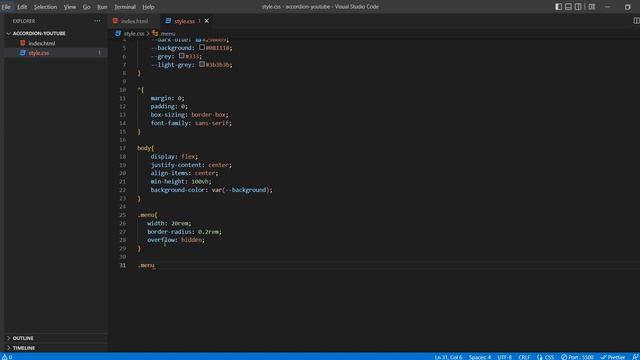This screenshot has height=360, width=640.
Task: Go to line via Ln 31, Col 6
Action: (x=448, y=357)
